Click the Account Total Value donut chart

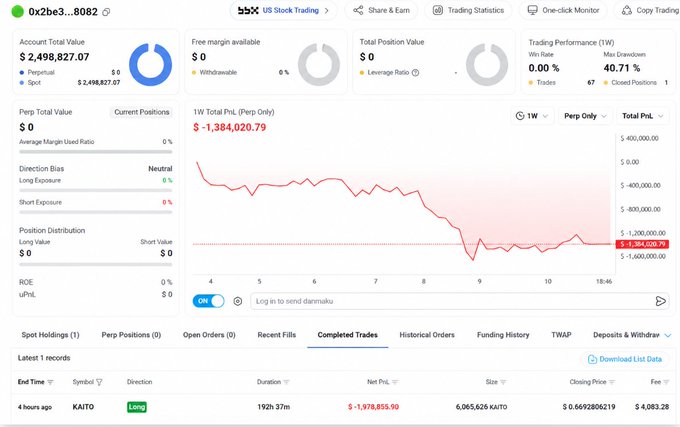(150, 64)
